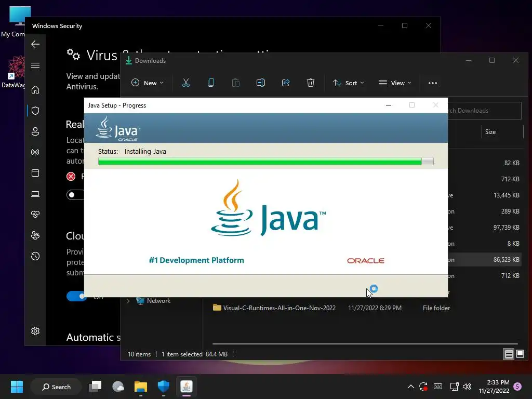Open Home in Windows Security sidebar
Screen dimensions: 532x399
pos(35,89)
